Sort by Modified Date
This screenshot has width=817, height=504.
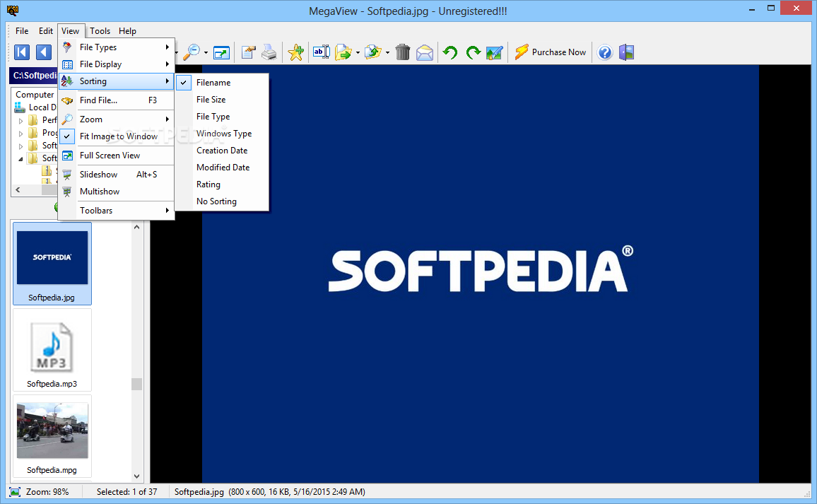[222, 168]
